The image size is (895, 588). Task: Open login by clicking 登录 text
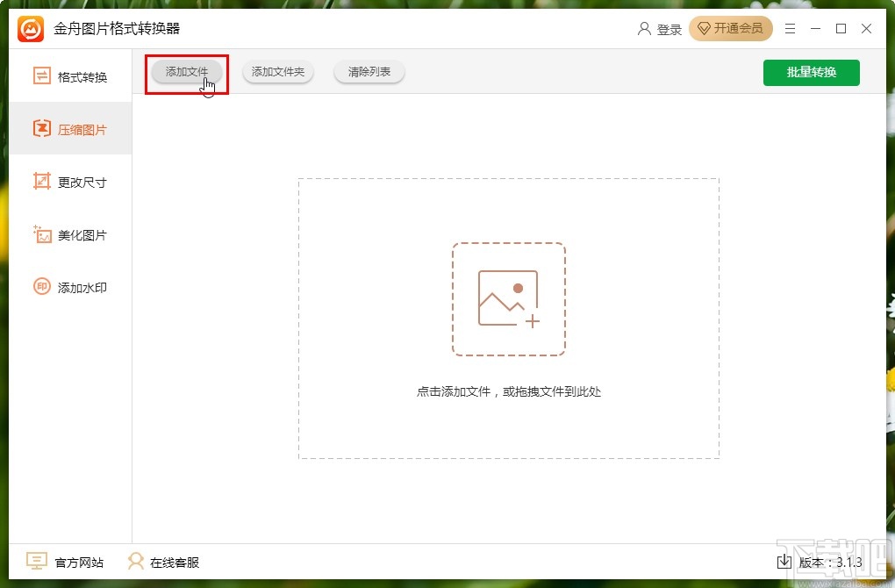point(668,28)
